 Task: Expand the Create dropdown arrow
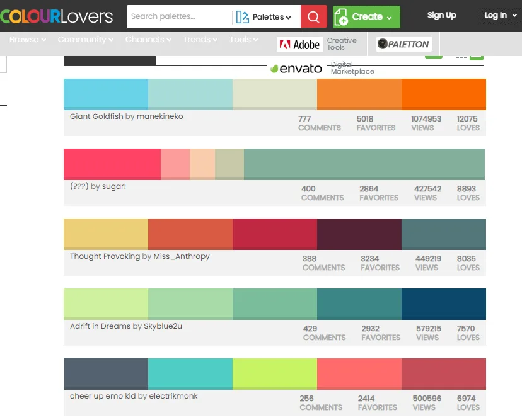[389, 17]
